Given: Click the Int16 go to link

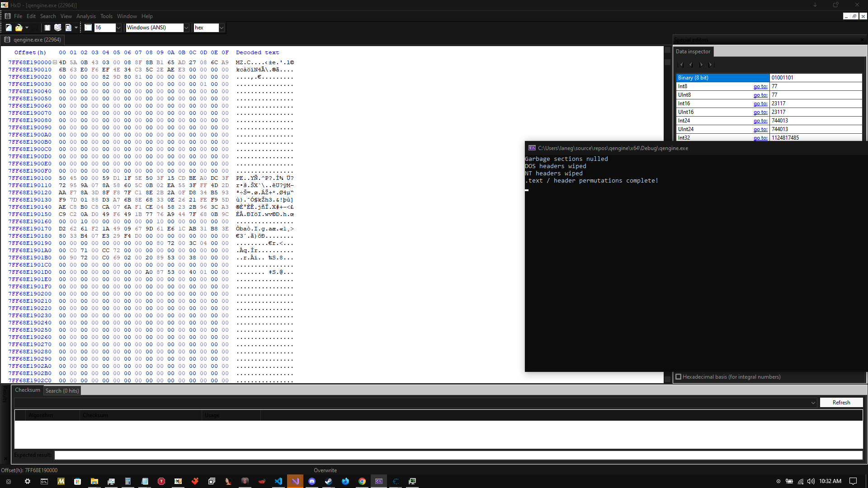Looking at the screenshot, I should (x=760, y=103).
